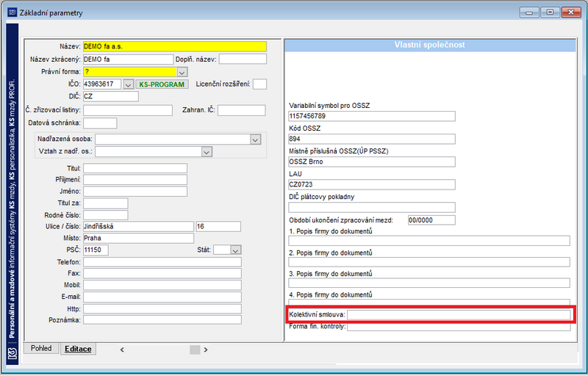This screenshot has width=588, height=376.
Task: Click the IČO number field
Action: pos(102,84)
